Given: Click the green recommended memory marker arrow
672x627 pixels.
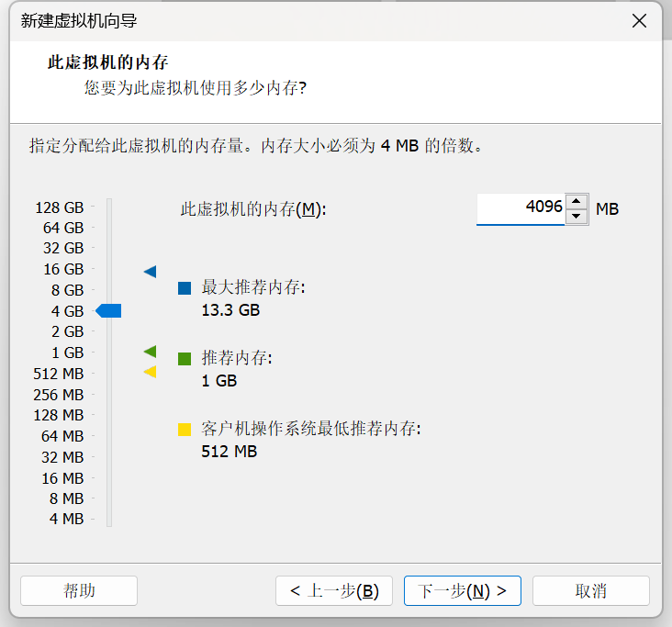Looking at the screenshot, I should tap(150, 352).
